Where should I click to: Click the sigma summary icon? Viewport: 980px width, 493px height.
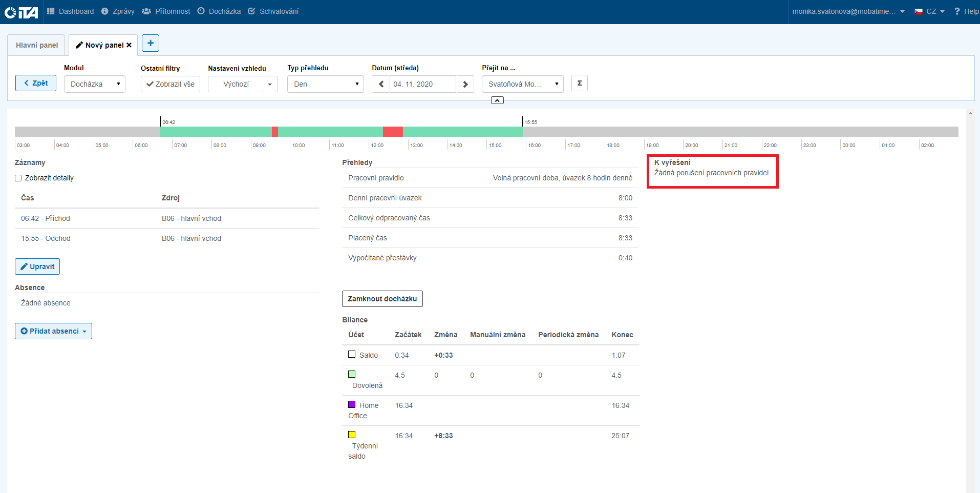click(x=580, y=83)
